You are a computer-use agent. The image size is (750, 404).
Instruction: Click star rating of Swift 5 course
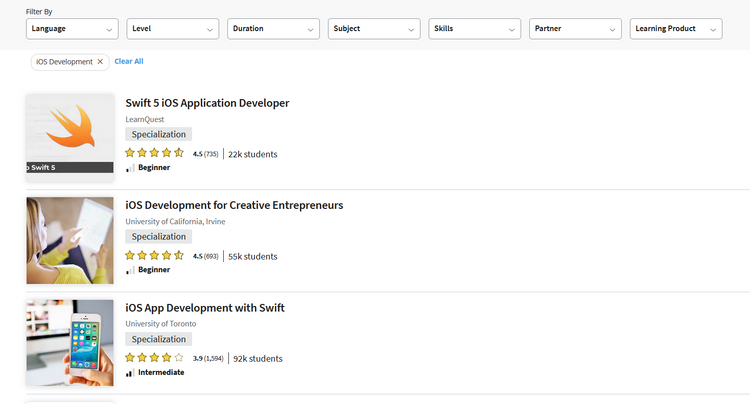tap(154, 153)
